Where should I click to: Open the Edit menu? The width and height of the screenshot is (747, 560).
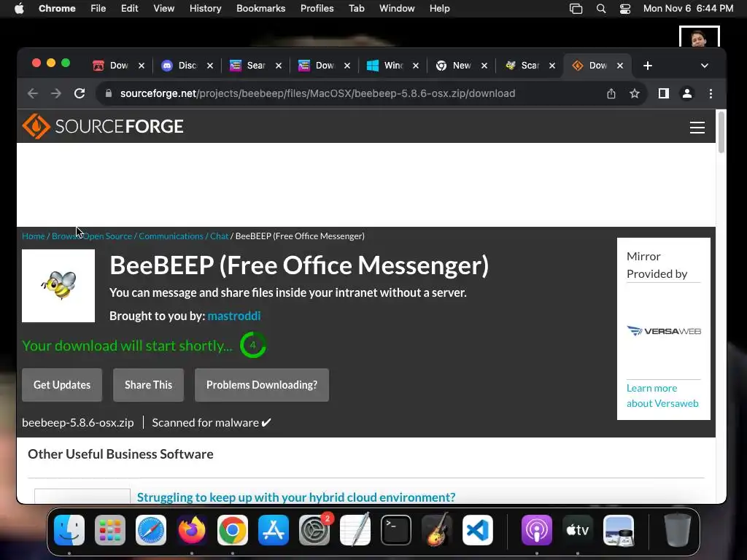pos(130,9)
